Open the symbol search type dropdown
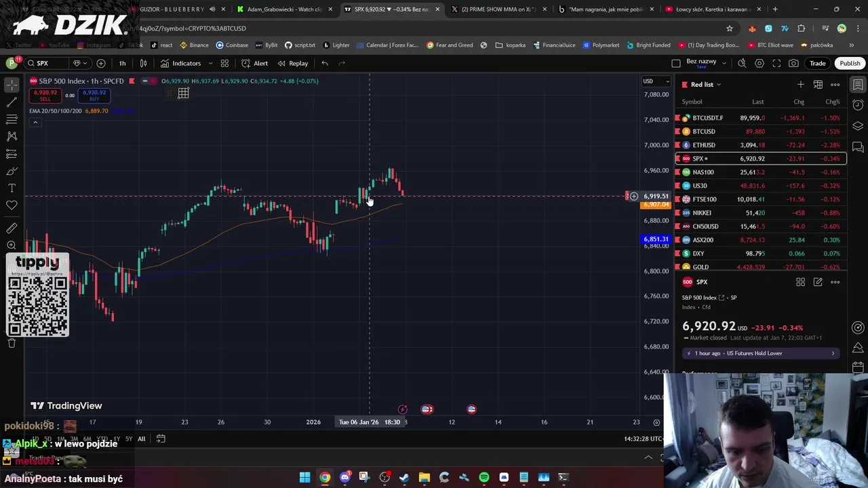The height and width of the screenshot is (488, 868). tap(79, 63)
